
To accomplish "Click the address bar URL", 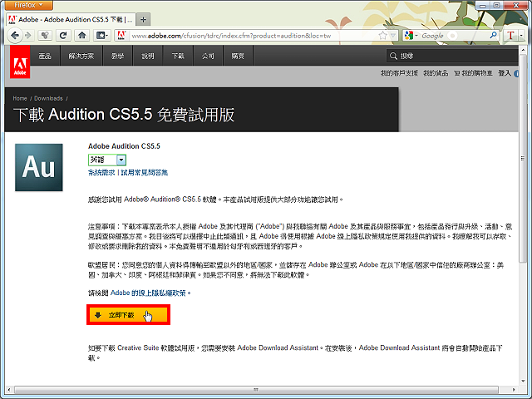I will click(x=231, y=36).
